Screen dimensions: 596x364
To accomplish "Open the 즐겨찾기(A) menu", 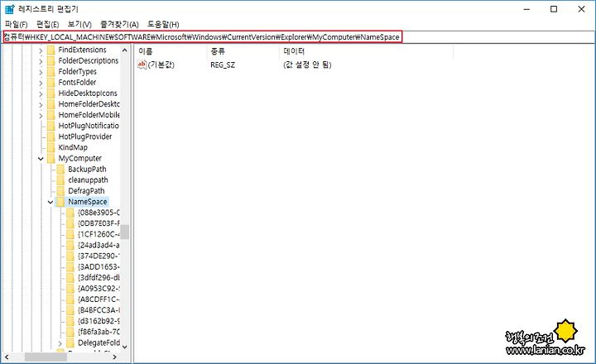I will click(x=119, y=24).
